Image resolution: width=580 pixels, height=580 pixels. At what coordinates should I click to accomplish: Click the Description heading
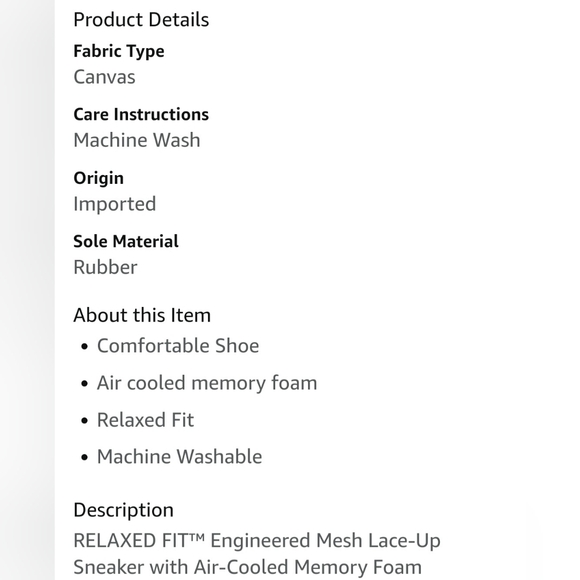[123, 510]
